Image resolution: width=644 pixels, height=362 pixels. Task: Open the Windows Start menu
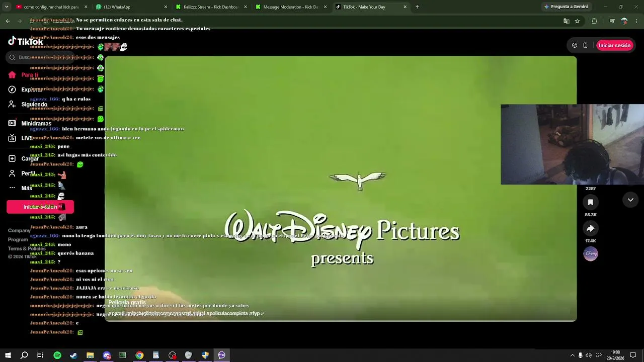tap(8, 355)
